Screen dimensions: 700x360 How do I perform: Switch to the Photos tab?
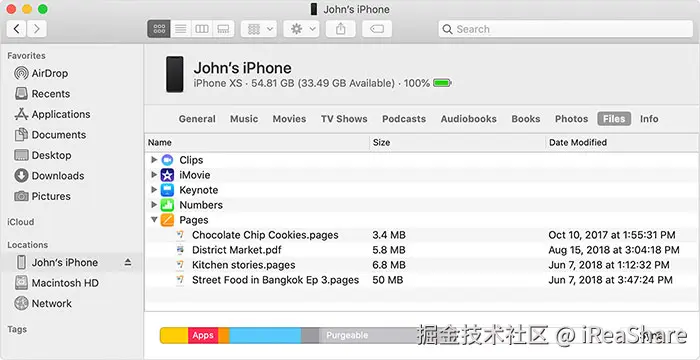pyautogui.click(x=571, y=119)
